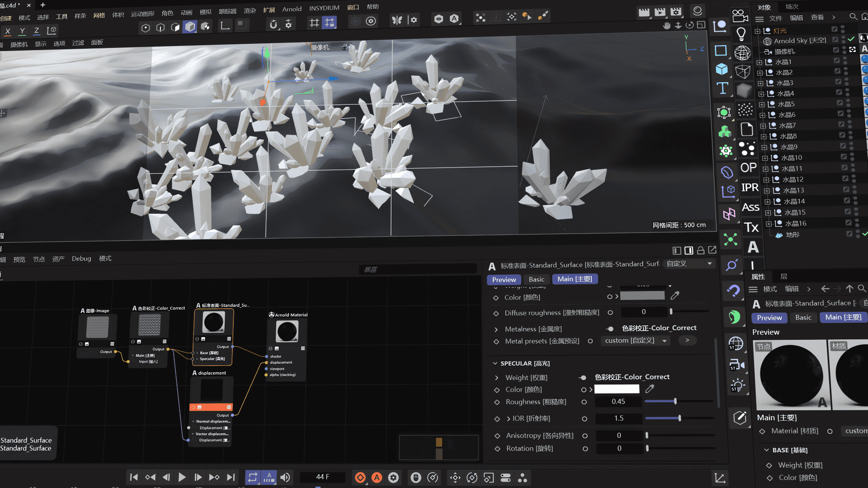
Task: Click the cube primitive icon
Action: [722, 69]
